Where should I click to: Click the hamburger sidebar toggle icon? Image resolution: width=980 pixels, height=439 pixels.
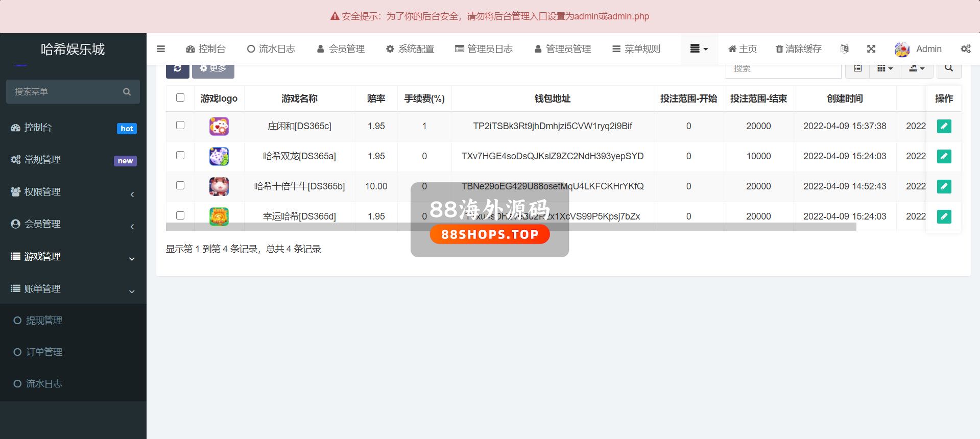161,49
